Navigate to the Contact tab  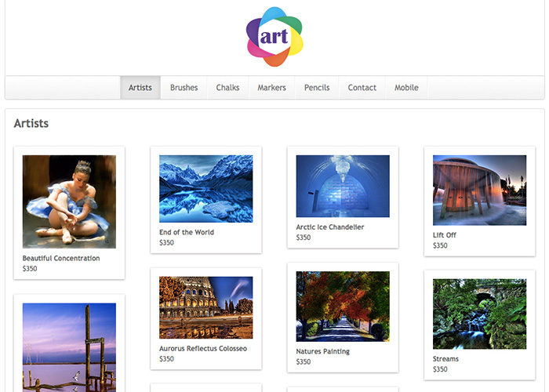362,88
